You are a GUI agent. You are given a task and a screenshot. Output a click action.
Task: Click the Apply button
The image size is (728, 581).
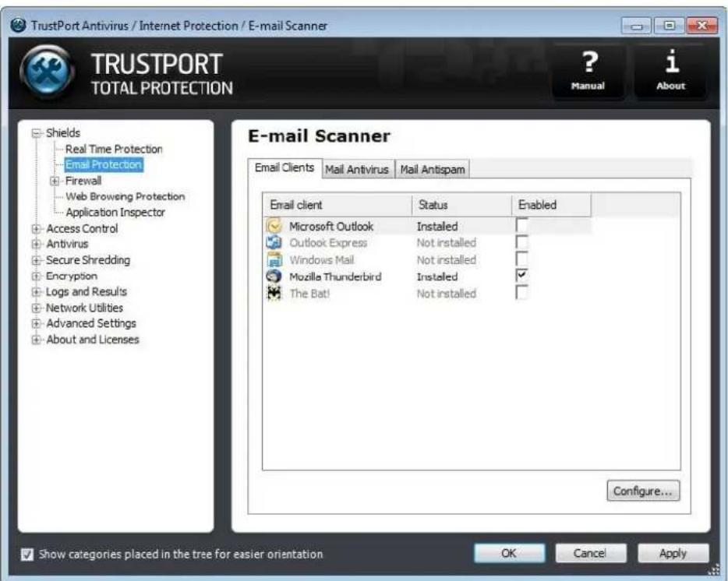pyautogui.click(x=673, y=553)
